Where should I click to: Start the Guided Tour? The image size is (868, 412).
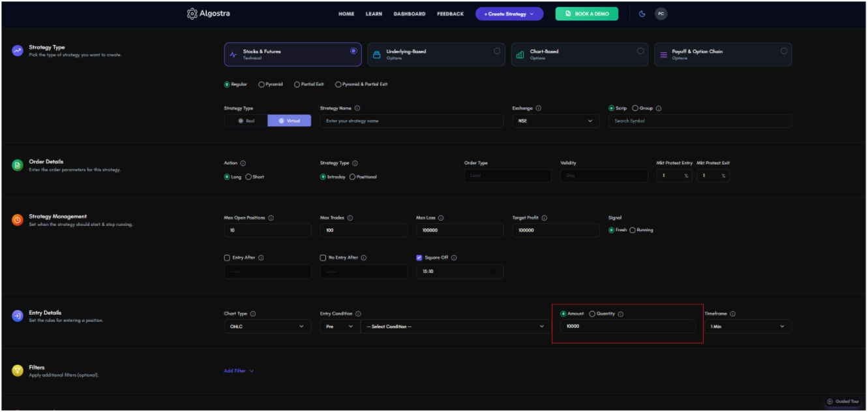[x=843, y=402]
